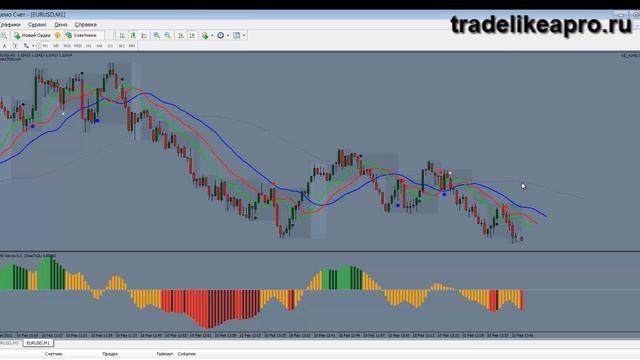Open the New Order dialog
The width and height of the screenshot is (640, 360).
[32, 36]
